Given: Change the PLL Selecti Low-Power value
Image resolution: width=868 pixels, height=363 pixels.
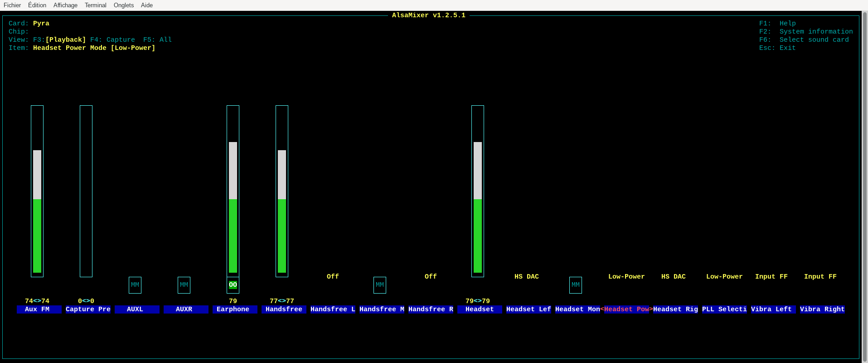Looking at the screenshot, I should coord(724,277).
